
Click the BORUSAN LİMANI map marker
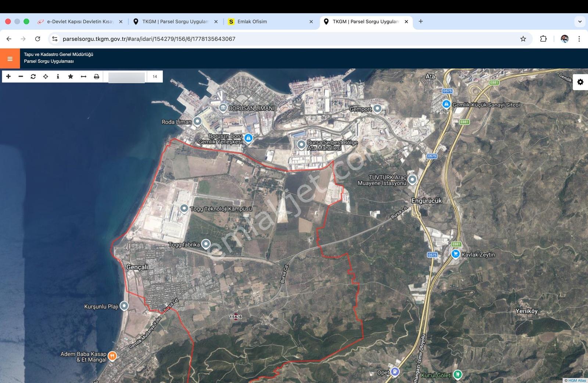tap(223, 107)
